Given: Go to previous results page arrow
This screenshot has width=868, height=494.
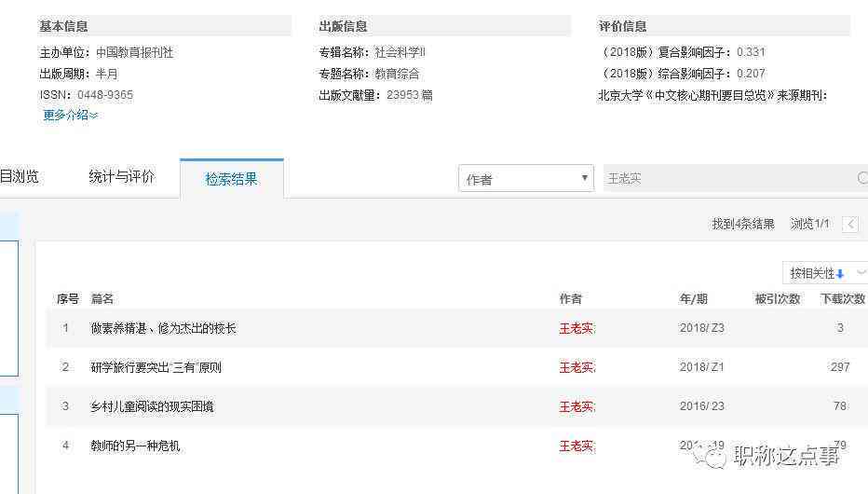Looking at the screenshot, I should [x=851, y=224].
